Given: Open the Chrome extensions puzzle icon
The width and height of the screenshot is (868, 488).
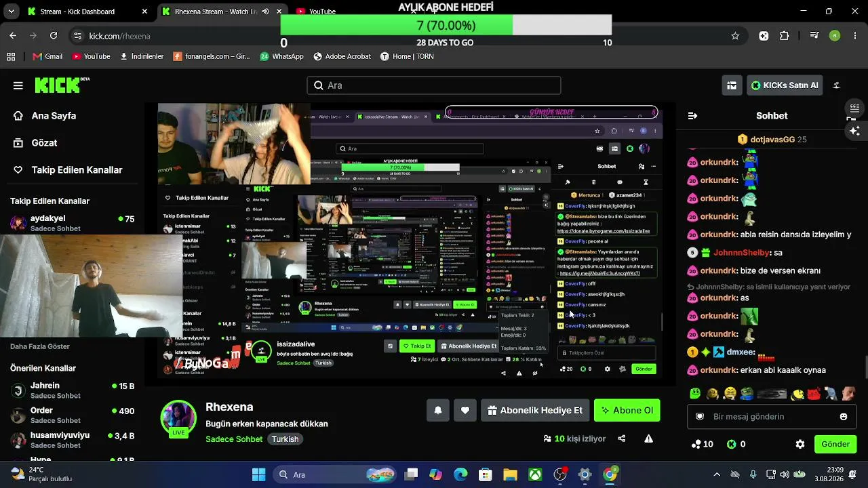Looking at the screenshot, I should coord(785,36).
